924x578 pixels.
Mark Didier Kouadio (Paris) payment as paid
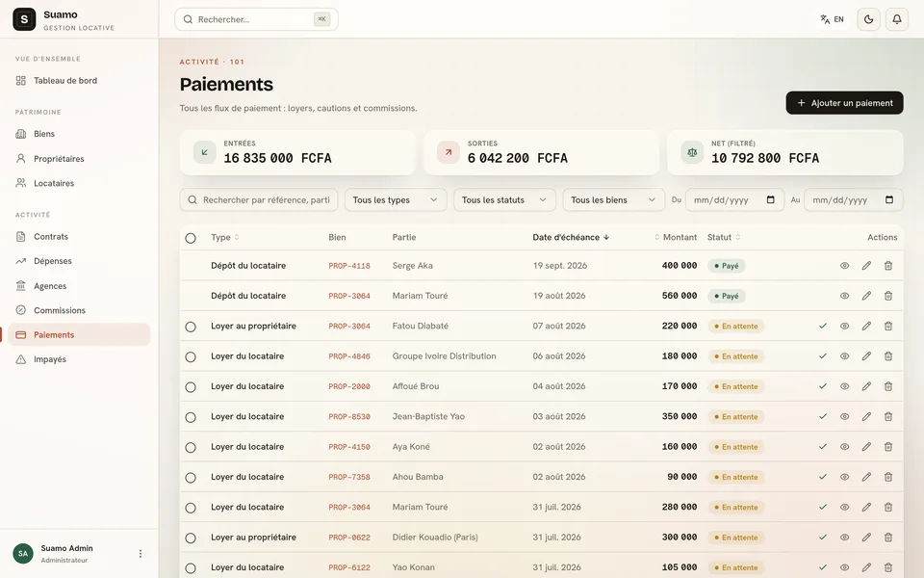(823, 538)
